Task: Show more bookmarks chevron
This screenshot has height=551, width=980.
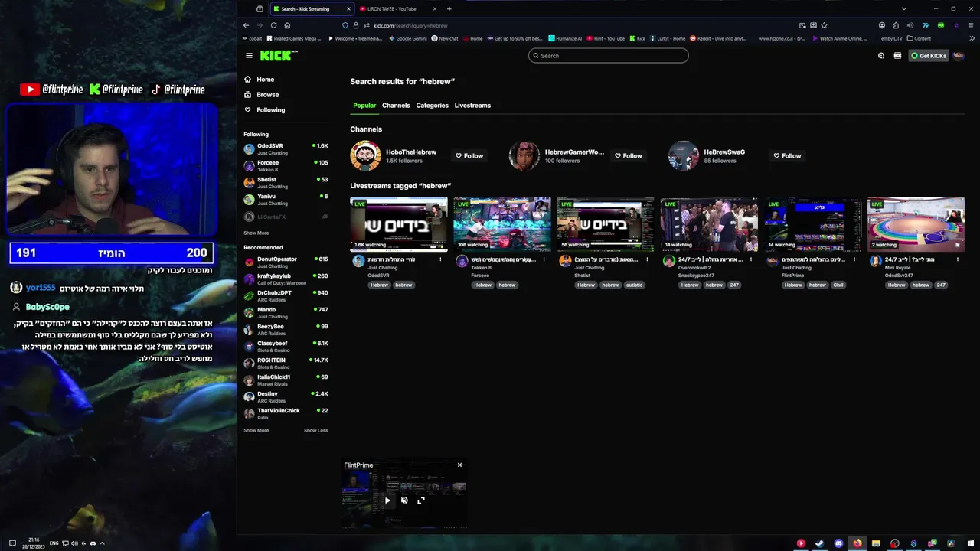Action: [971, 38]
